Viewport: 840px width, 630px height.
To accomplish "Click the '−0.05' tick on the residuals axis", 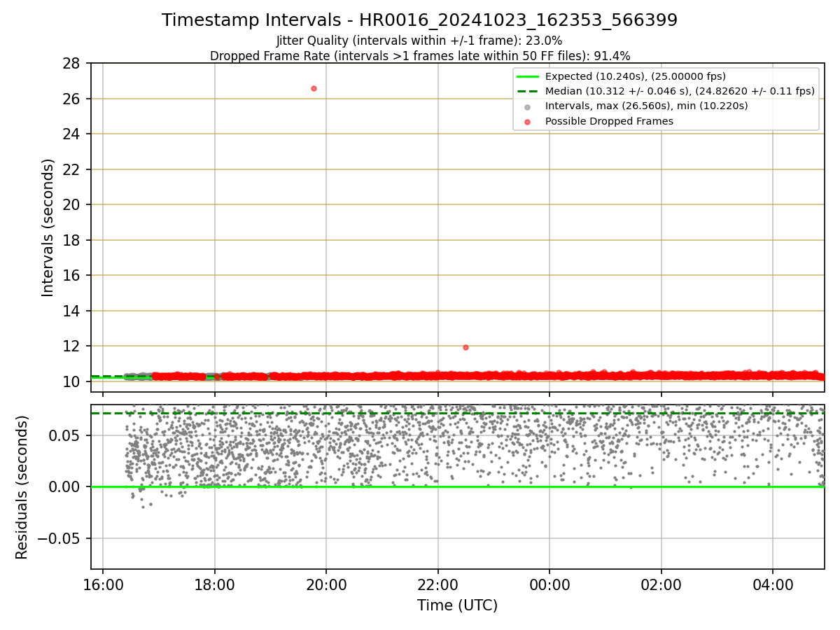I will pyautogui.click(x=58, y=538).
